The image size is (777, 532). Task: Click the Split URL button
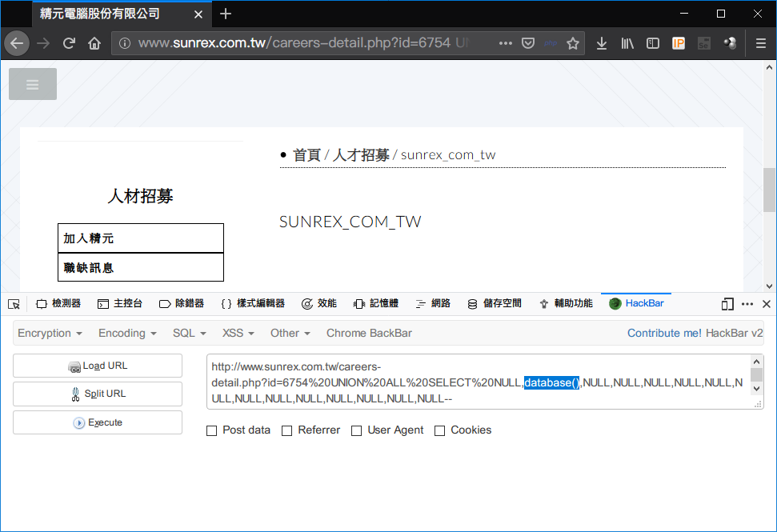tap(98, 394)
